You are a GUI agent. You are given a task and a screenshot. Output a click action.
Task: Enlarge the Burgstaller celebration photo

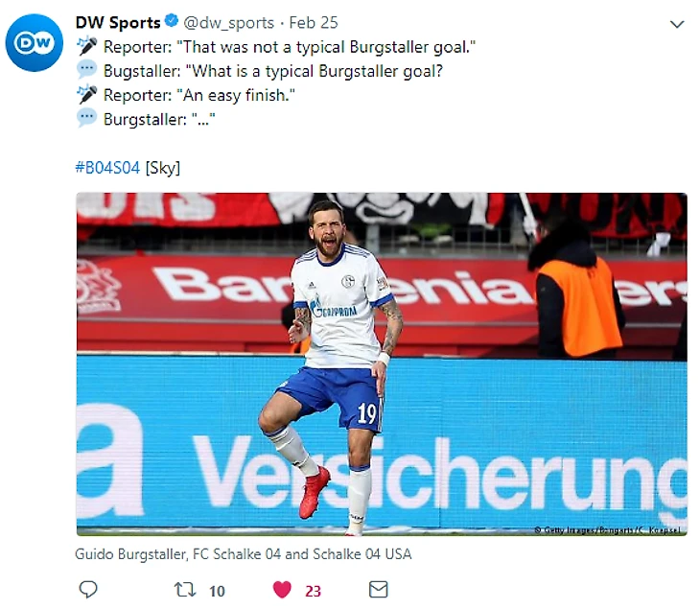coord(382,363)
